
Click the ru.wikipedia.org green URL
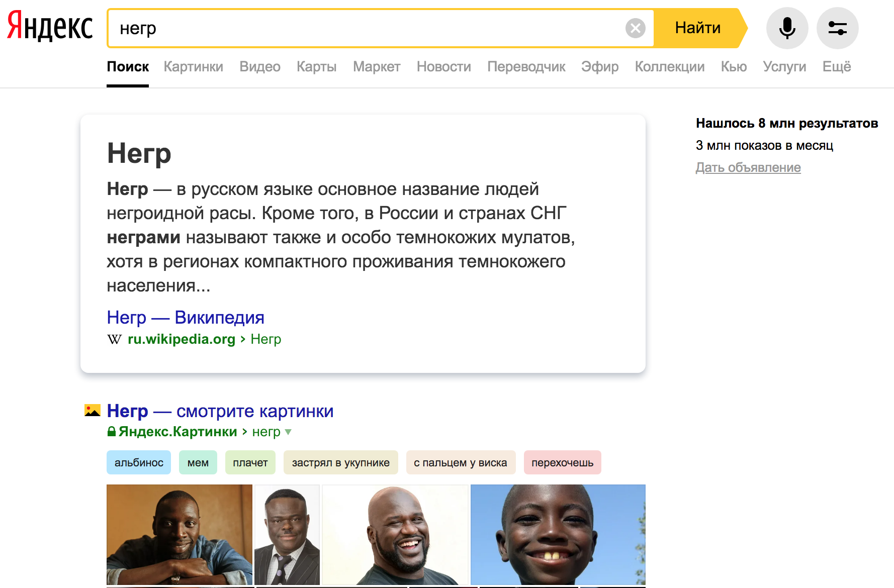pyautogui.click(x=182, y=339)
